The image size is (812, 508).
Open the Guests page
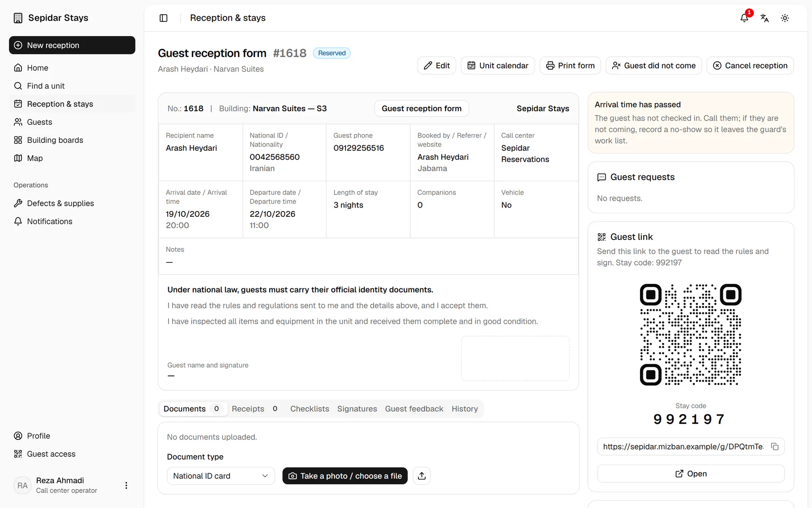[72, 122]
